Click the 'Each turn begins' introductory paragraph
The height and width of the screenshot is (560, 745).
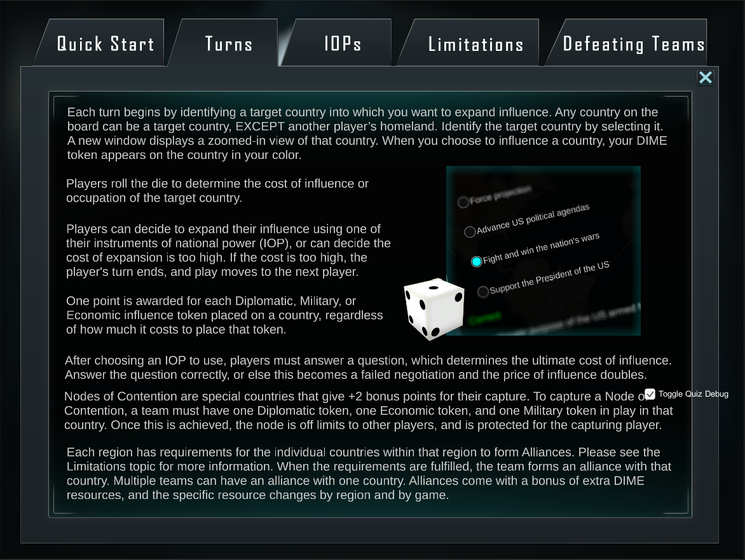367,133
